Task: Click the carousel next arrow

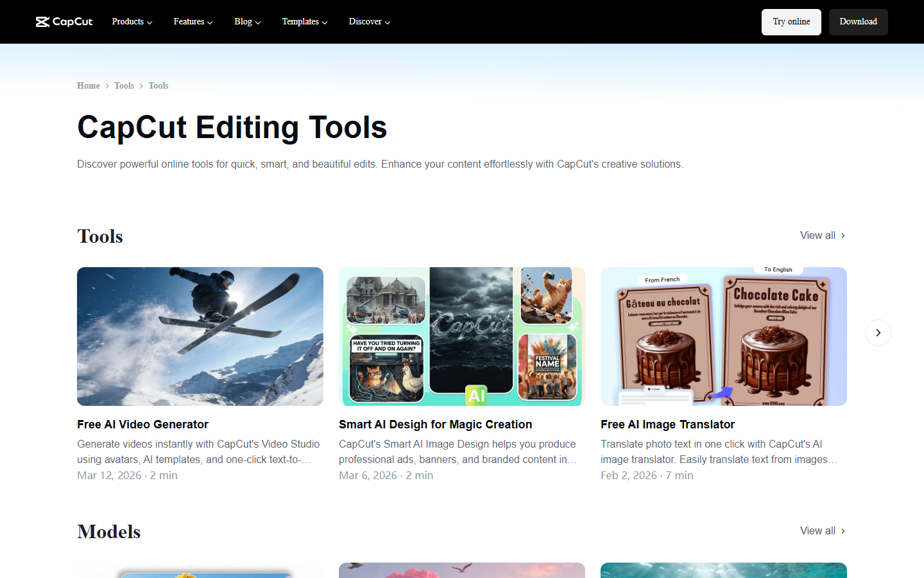Action: 878,333
